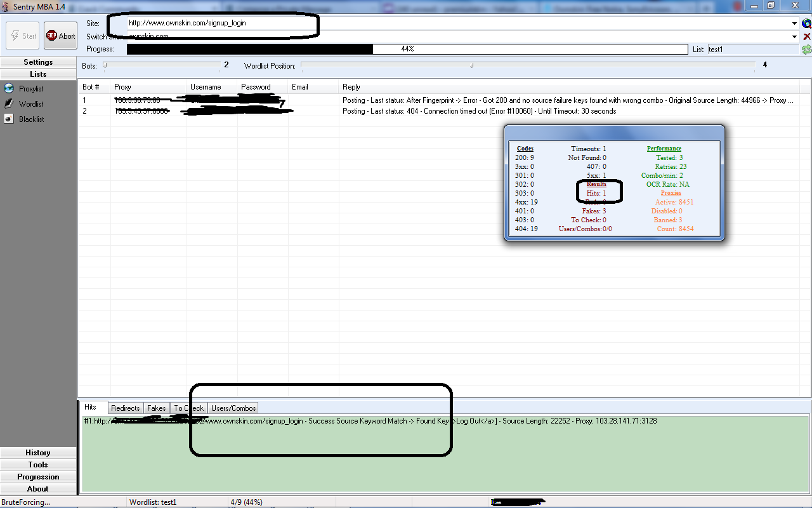Click 'Banned: 3' under Proxies
Viewport: 812px width, 508px height.
pos(668,220)
